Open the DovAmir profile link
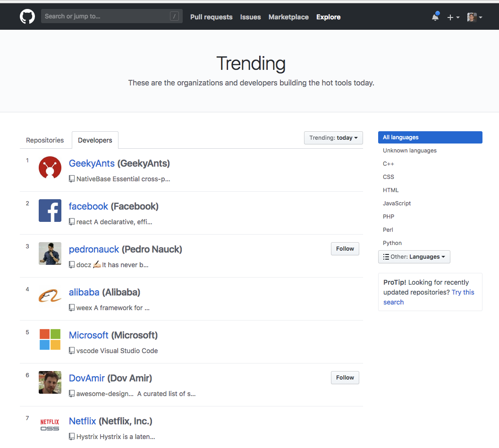 click(x=87, y=378)
